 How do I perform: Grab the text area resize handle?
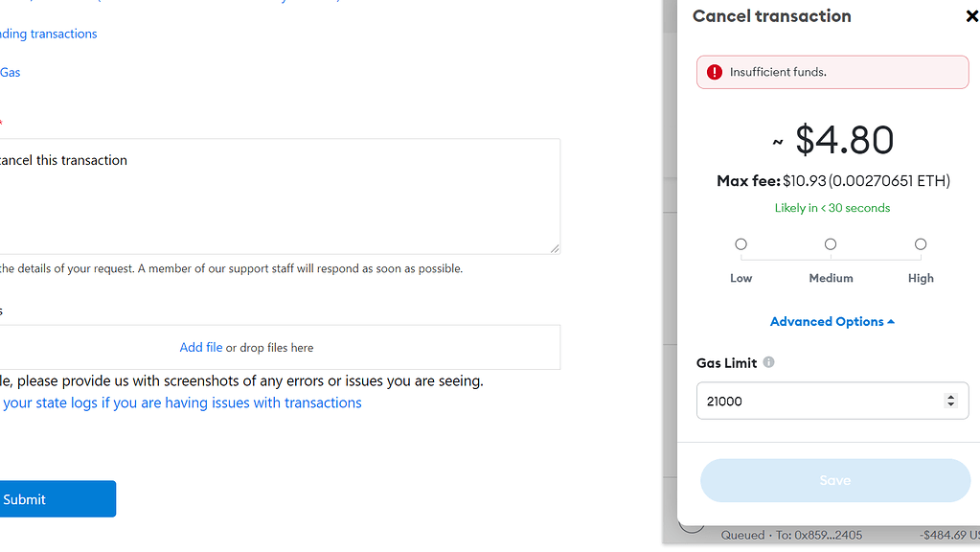[x=555, y=248]
